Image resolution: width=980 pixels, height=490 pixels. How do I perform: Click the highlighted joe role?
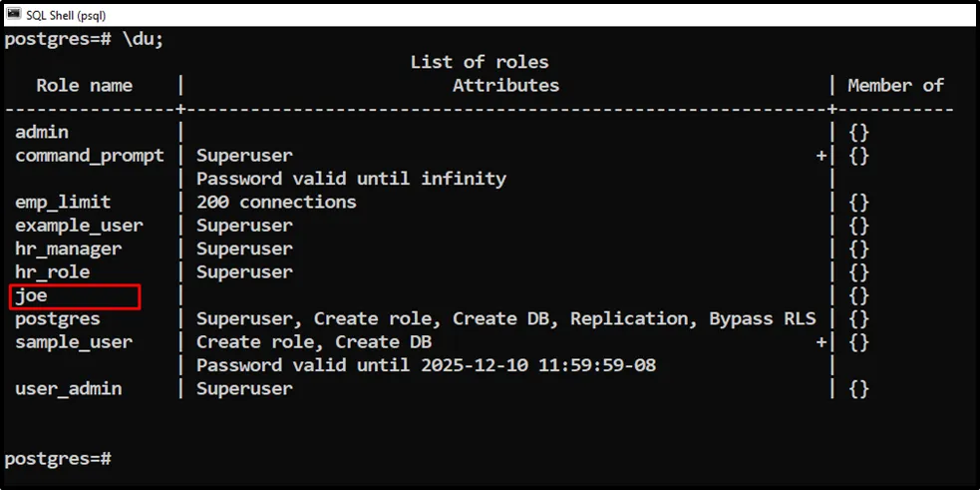32,295
